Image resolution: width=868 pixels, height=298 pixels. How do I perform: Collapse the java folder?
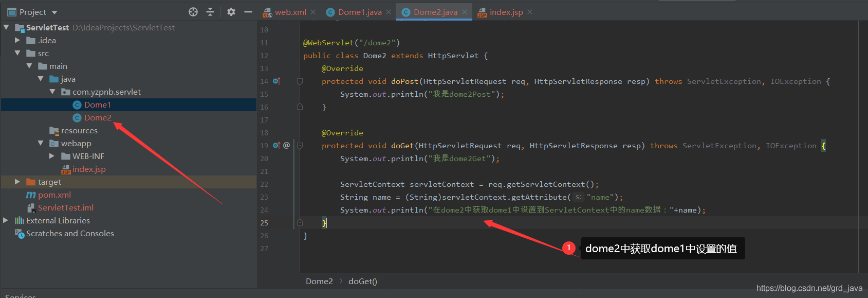[41, 79]
